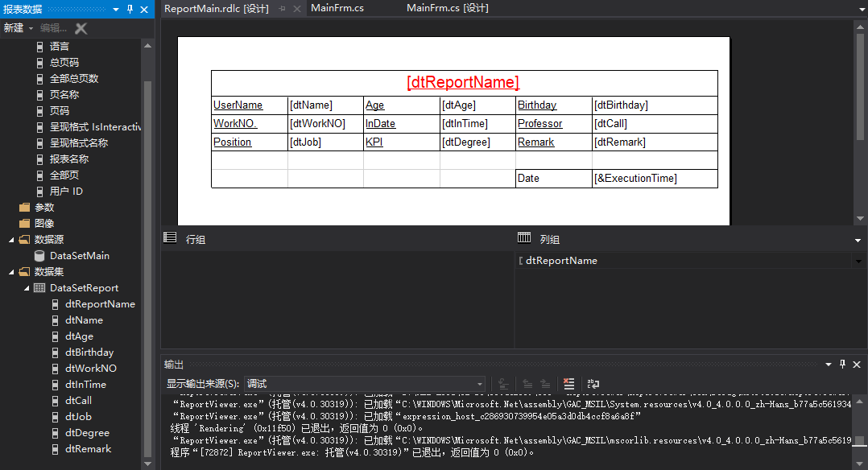
Task: Select 呈现格式名称 in the tree
Action: coord(79,142)
